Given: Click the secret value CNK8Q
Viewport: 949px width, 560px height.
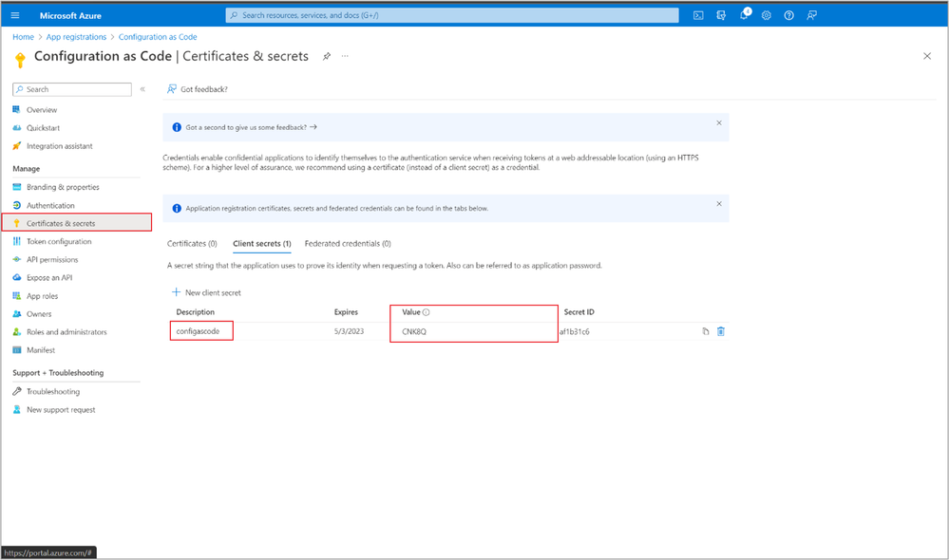Looking at the screenshot, I should pos(414,331).
